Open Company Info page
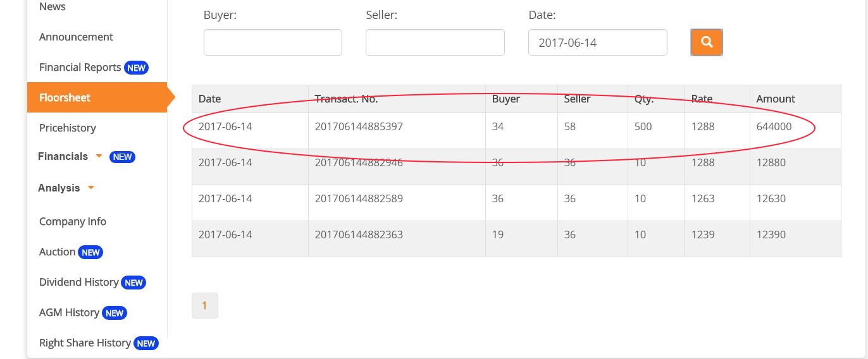 [73, 221]
